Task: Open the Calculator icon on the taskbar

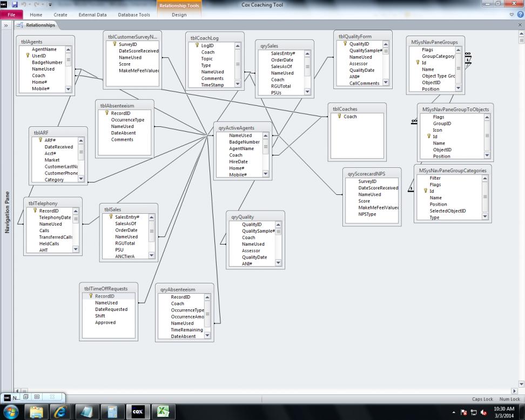Action: (112, 412)
